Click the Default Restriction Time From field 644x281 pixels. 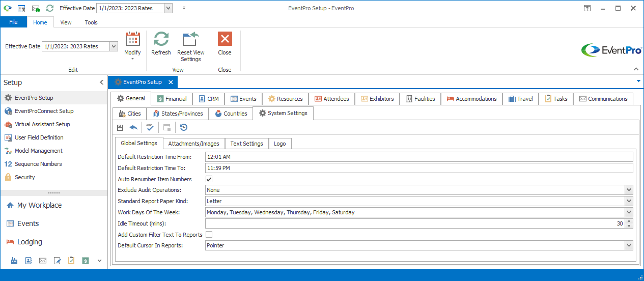click(x=419, y=157)
